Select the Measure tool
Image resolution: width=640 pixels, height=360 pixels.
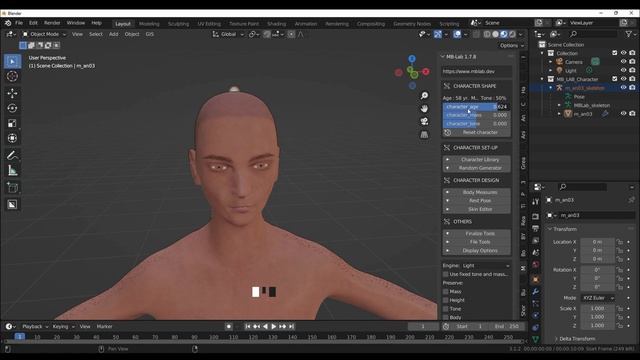[x=12, y=171]
